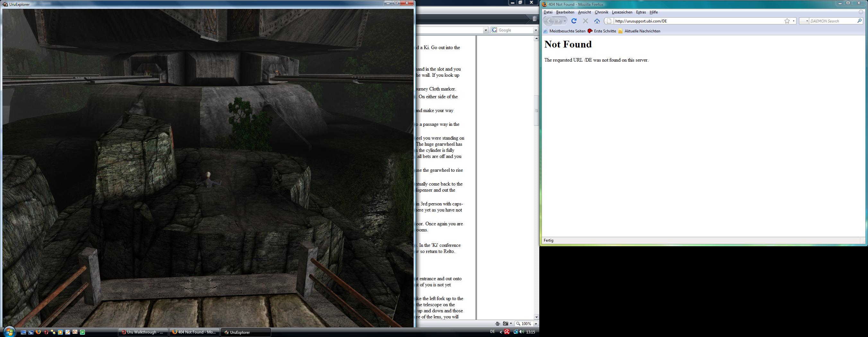The height and width of the screenshot is (337, 868).
Task: Click the Firefox URL address field
Action: tap(698, 21)
